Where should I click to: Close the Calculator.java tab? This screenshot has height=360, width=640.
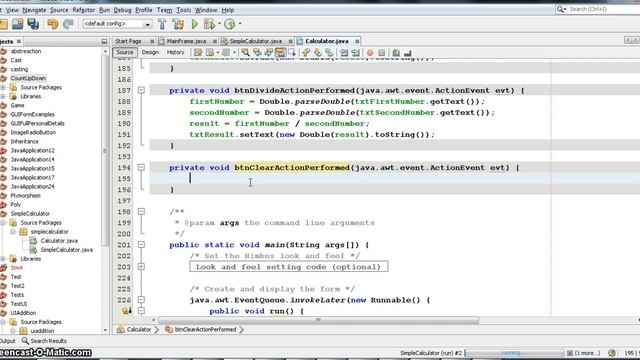[357, 41]
